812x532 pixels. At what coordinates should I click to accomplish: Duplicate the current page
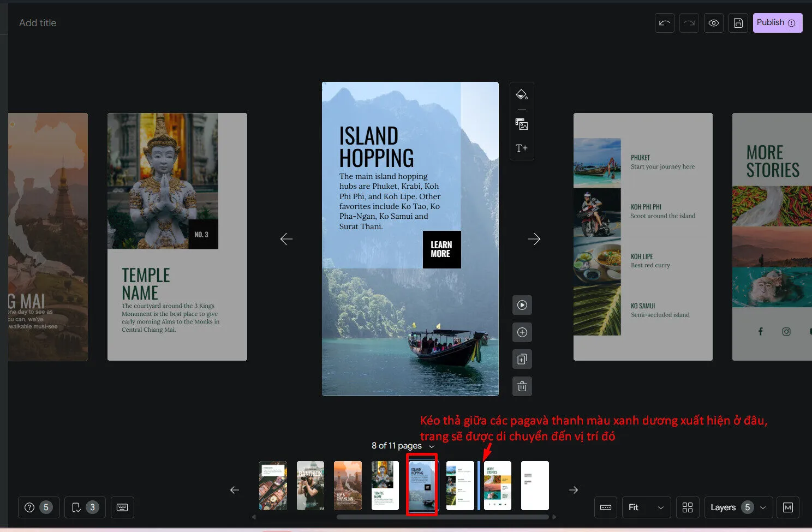(x=522, y=360)
